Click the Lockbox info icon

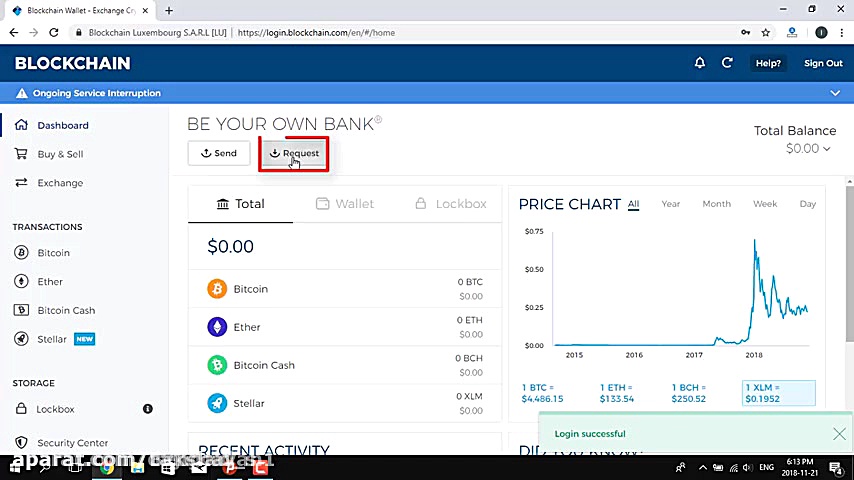(x=148, y=409)
